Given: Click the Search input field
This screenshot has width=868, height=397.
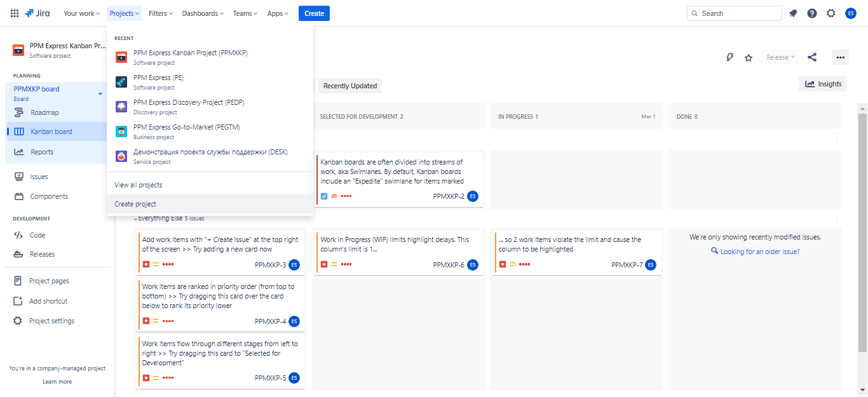Looking at the screenshot, I should click(735, 13).
